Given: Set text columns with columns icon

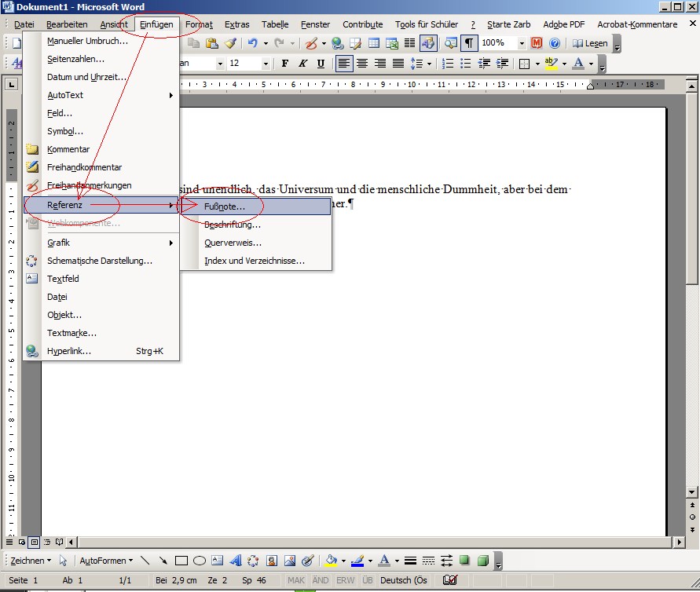Looking at the screenshot, I should (x=409, y=43).
